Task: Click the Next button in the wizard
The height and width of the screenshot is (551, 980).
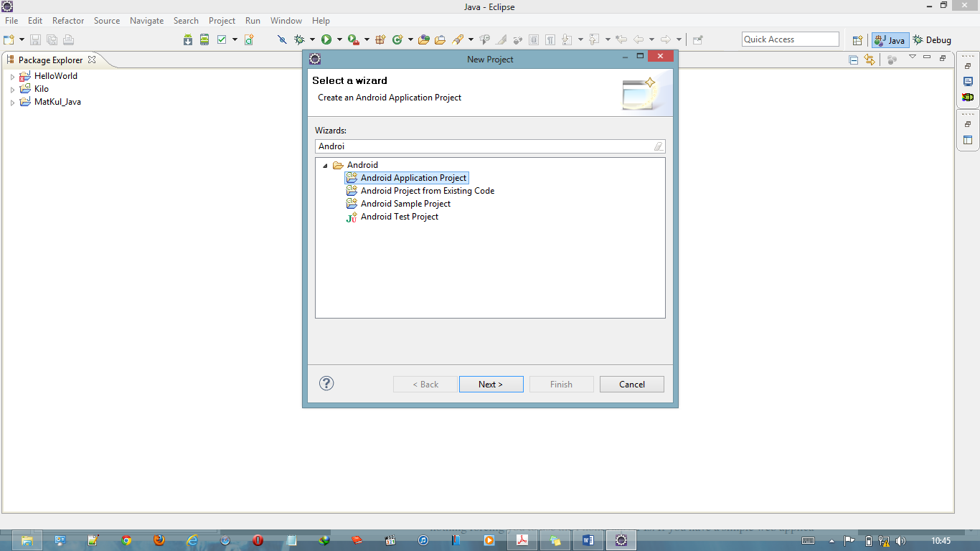Action: [491, 384]
